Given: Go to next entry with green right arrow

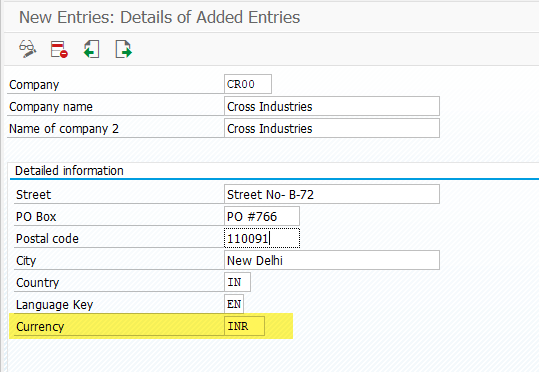Looking at the screenshot, I should (x=123, y=49).
